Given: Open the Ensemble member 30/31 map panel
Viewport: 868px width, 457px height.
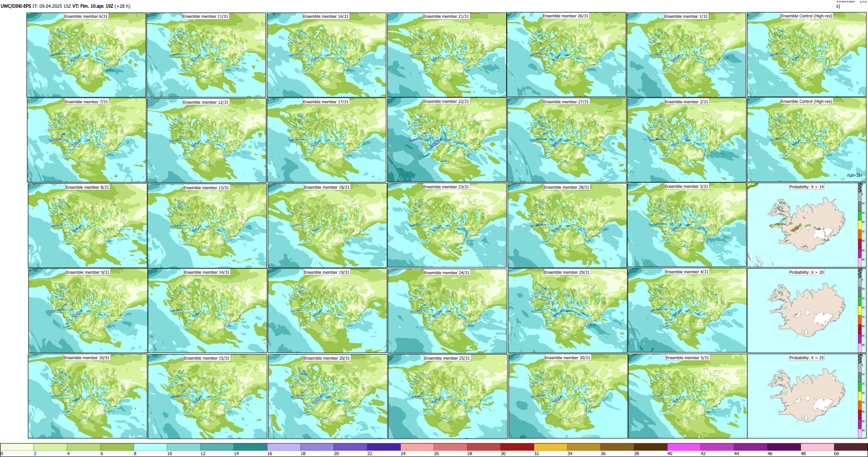Looking at the screenshot, I should [568, 396].
